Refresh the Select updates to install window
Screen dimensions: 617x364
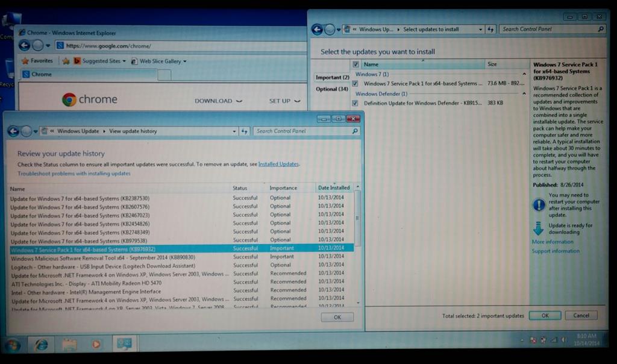pyautogui.click(x=490, y=29)
